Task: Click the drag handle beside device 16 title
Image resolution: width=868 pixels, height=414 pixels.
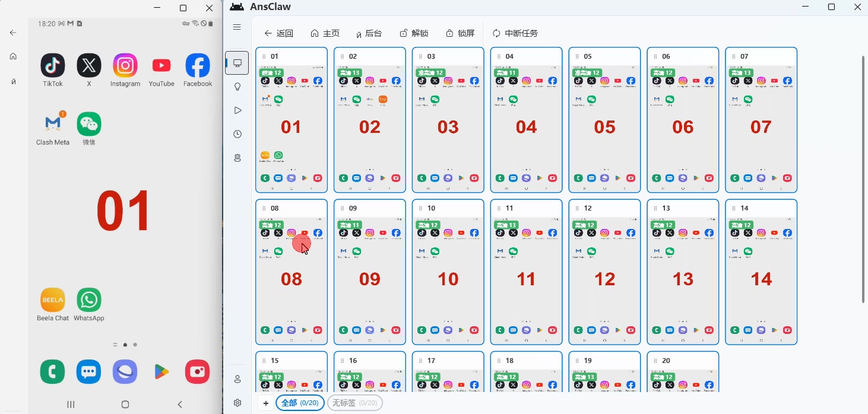Action: (343, 361)
